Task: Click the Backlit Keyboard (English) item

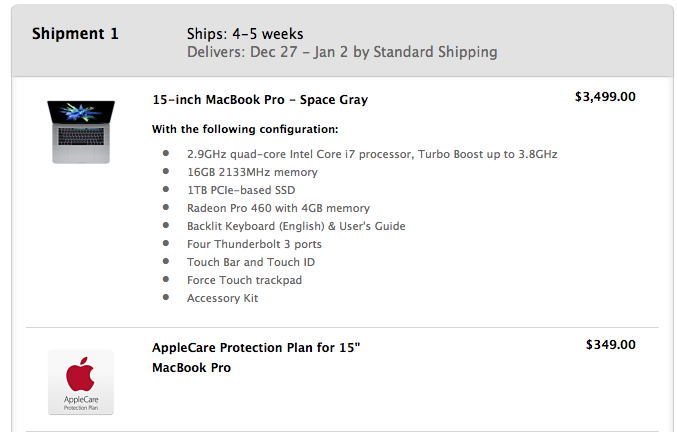Action: coord(296,226)
